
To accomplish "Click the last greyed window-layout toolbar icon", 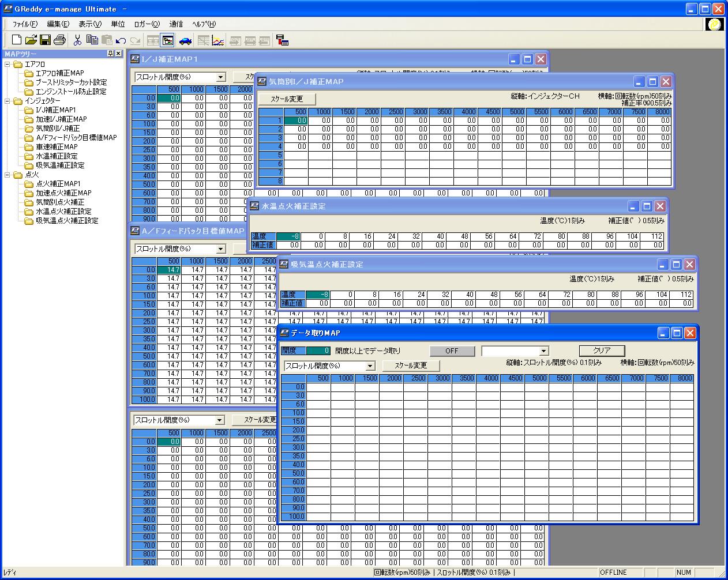I will 264,40.
